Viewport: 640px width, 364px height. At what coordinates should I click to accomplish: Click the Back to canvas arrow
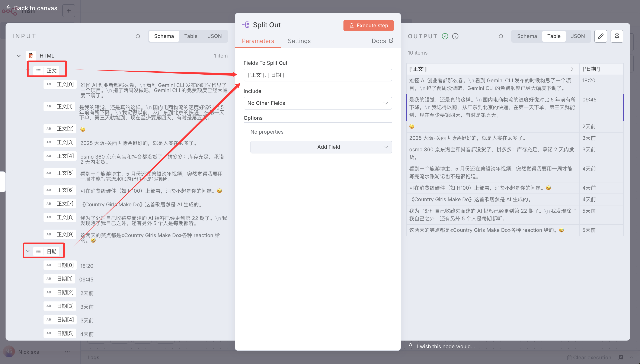[x=8, y=7]
